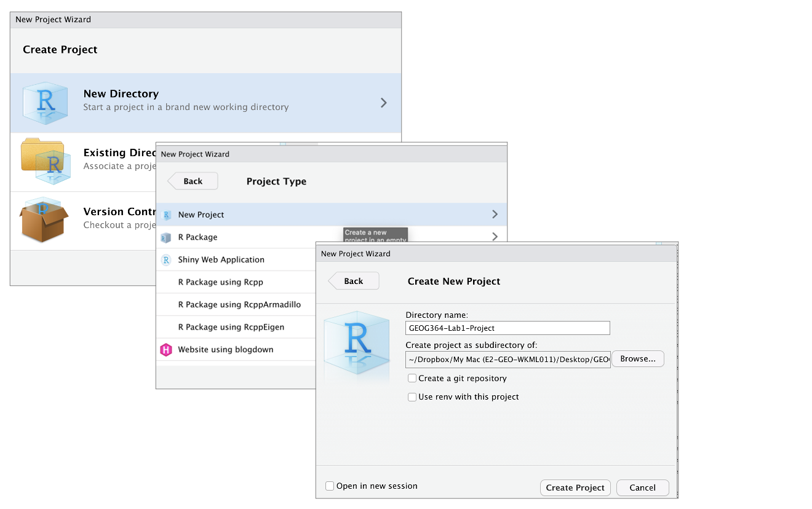Click the Version Control box icon

(42, 220)
